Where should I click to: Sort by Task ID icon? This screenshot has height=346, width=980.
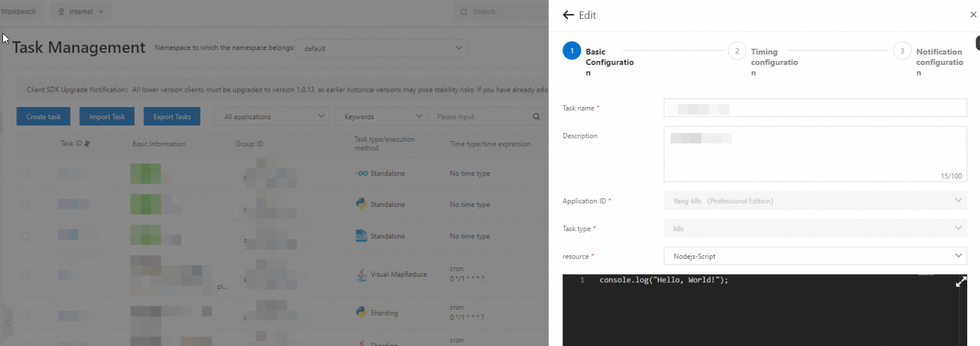coord(87,144)
